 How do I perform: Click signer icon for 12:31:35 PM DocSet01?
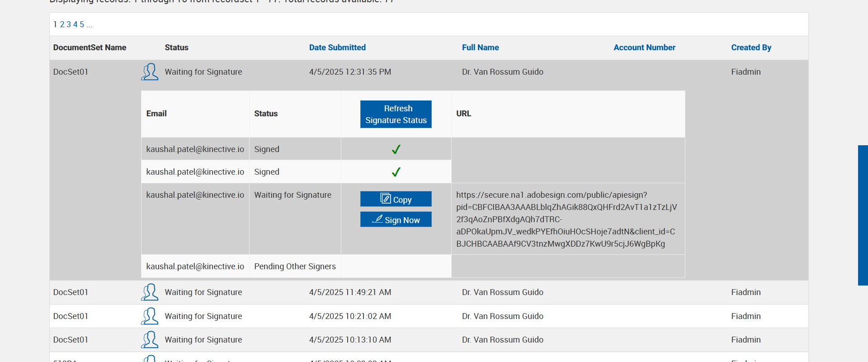[x=150, y=72]
